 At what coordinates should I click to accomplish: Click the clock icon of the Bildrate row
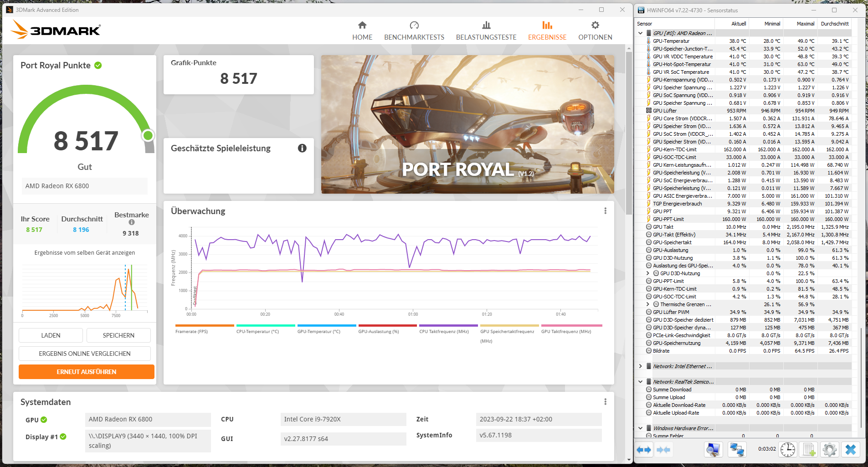coord(649,351)
